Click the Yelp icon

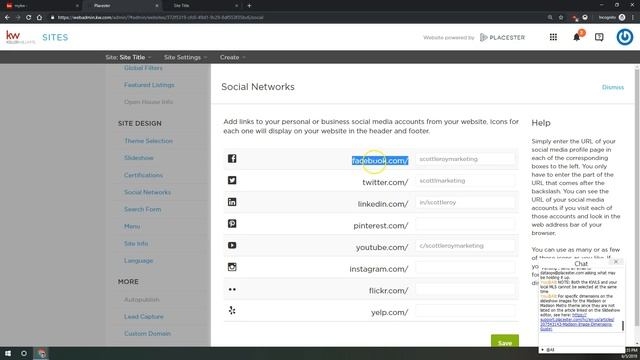[232, 311]
